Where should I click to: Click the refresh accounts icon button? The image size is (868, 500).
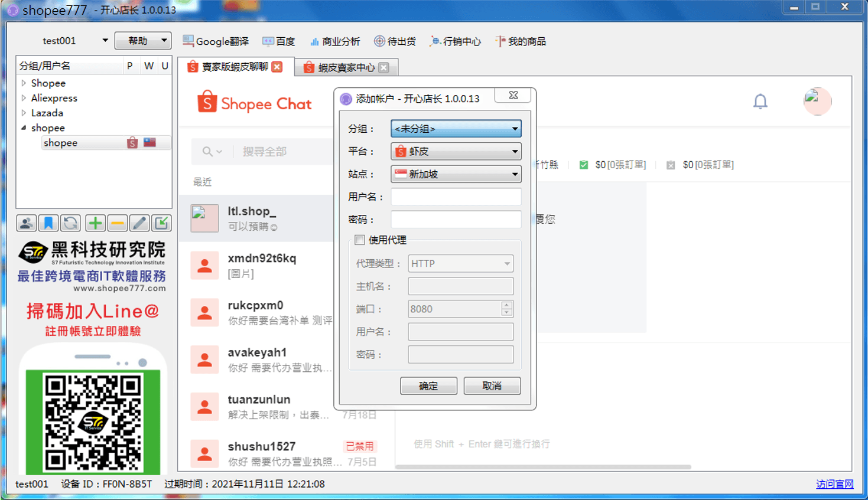pyautogui.click(x=70, y=223)
